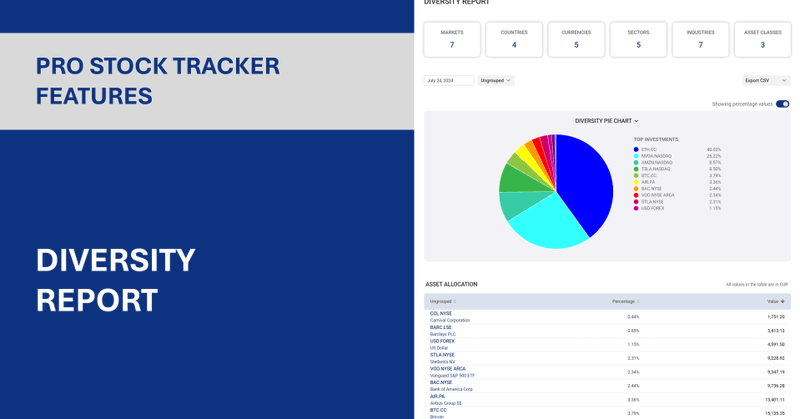Select the Countries 4 summary card
Screen dimensions: 800x419
(x=514, y=39)
